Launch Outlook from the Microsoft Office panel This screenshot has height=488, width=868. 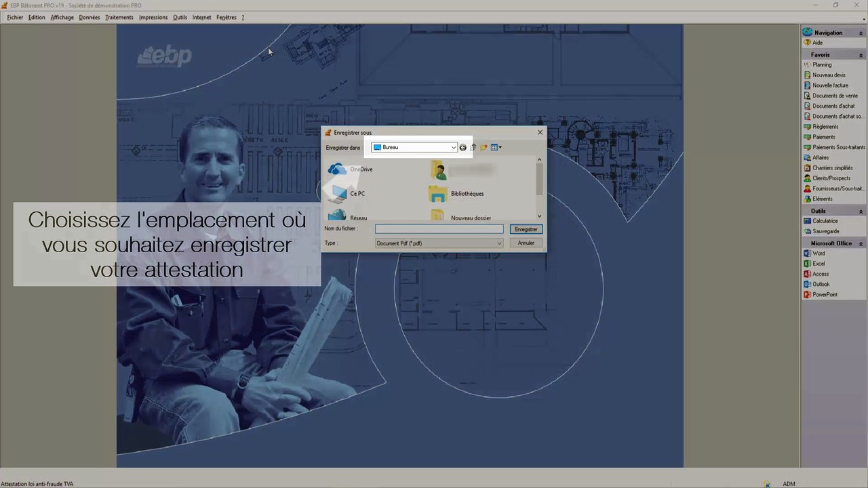coord(807,284)
